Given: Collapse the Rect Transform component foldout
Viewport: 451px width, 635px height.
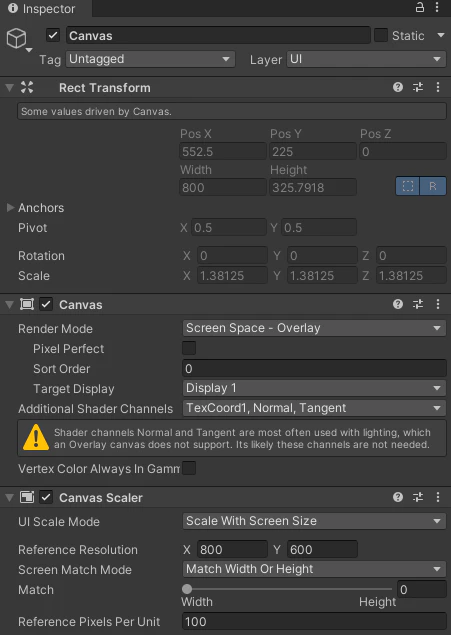Looking at the screenshot, I should tap(10, 87).
